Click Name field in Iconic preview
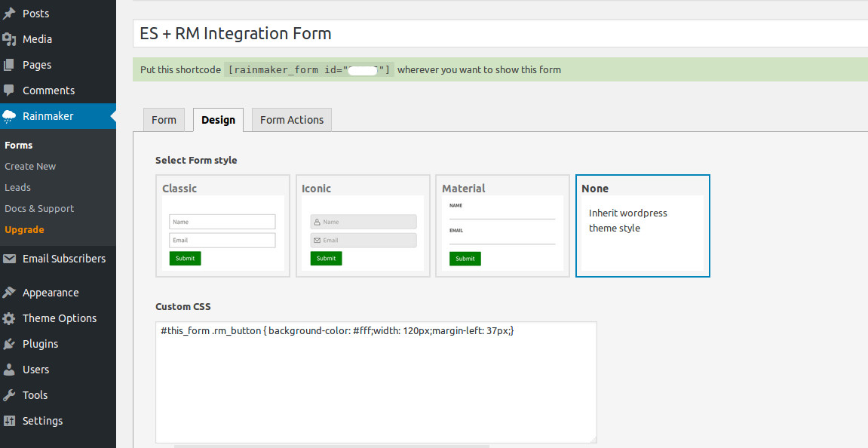The width and height of the screenshot is (868, 448). [x=363, y=222]
